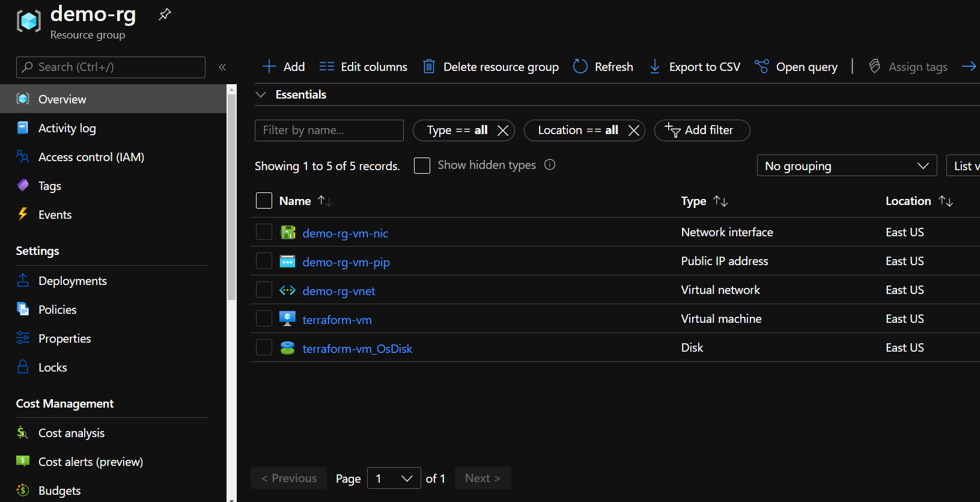Image resolution: width=980 pixels, height=502 pixels.
Task: Open the demo-rg-vnet resource link
Action: pos(338,291)
